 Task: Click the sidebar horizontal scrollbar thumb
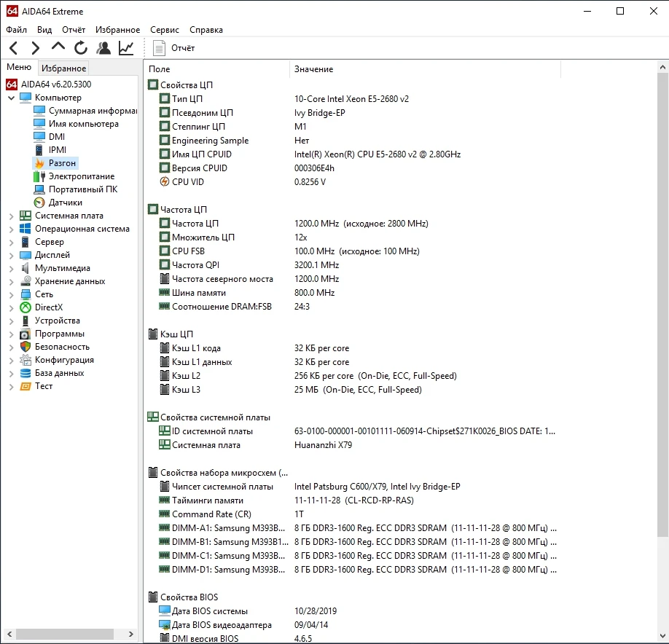point(65,635)
